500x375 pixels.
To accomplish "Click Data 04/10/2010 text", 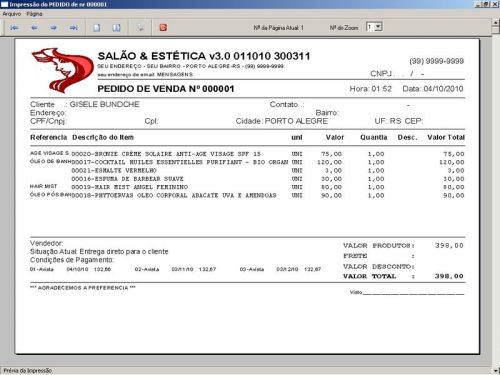I will pyautogui.click(x=433, y=89).
